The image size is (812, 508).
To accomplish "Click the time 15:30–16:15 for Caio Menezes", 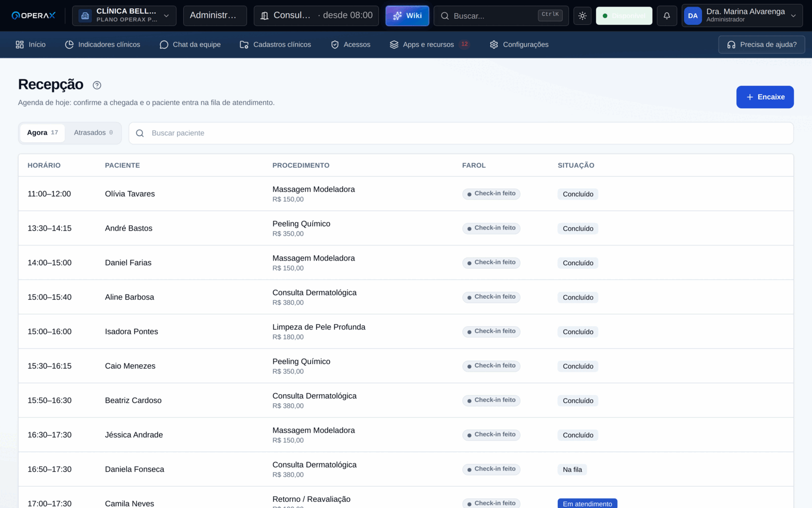I will click(x=50, y=366).
